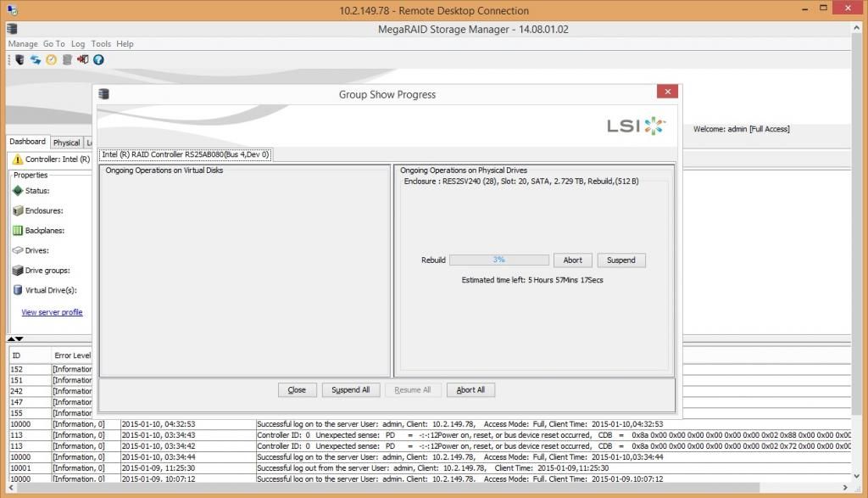Screen dimensions: 868x498
Task: Open the Manage menu
Action: click(x=23, y=44)
